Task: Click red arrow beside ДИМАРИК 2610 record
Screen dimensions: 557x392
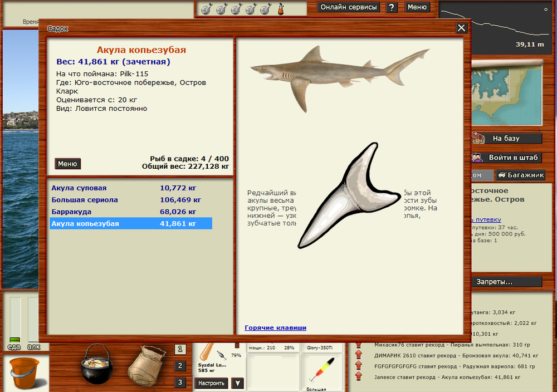Action: click(358, 355)
